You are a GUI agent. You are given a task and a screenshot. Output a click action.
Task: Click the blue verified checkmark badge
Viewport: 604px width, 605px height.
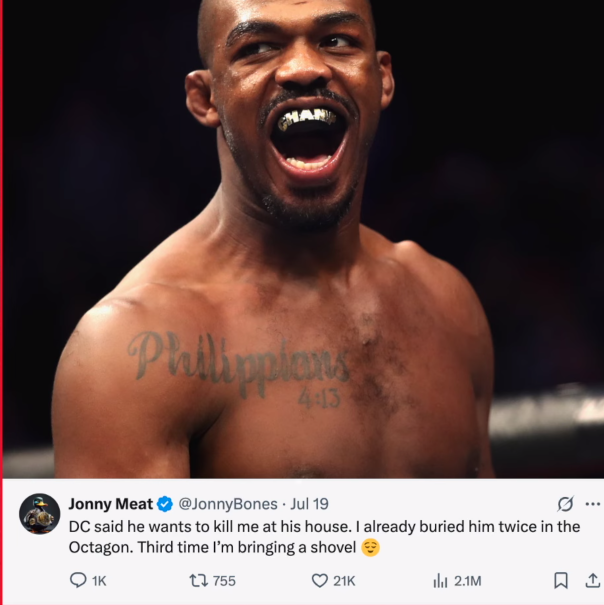165,504
